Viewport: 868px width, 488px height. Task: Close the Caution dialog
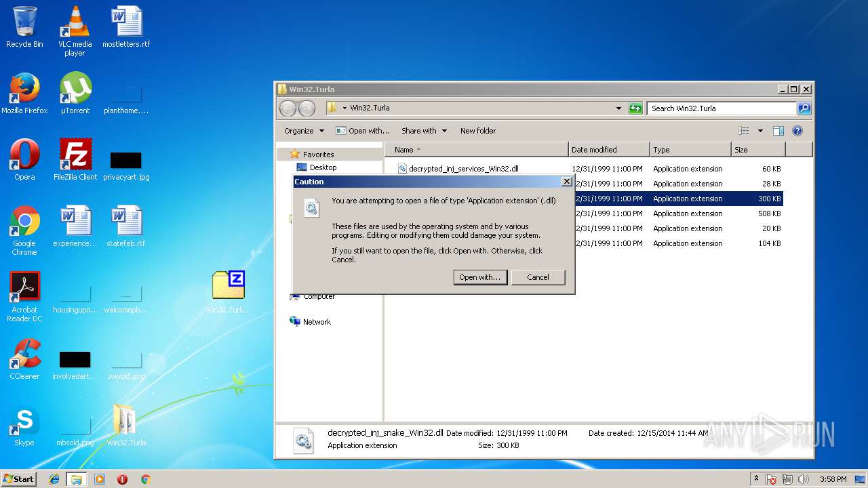point(567,182)
